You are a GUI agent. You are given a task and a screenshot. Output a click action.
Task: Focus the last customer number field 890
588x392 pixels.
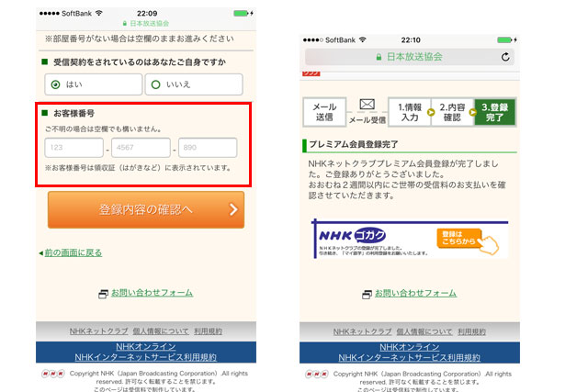(x=208, y=147)
